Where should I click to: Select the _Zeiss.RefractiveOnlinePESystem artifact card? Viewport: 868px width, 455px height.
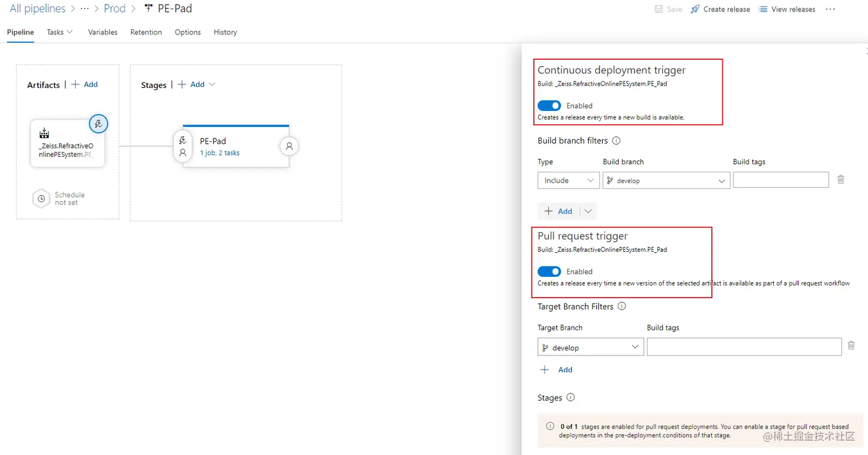[68, 144]
